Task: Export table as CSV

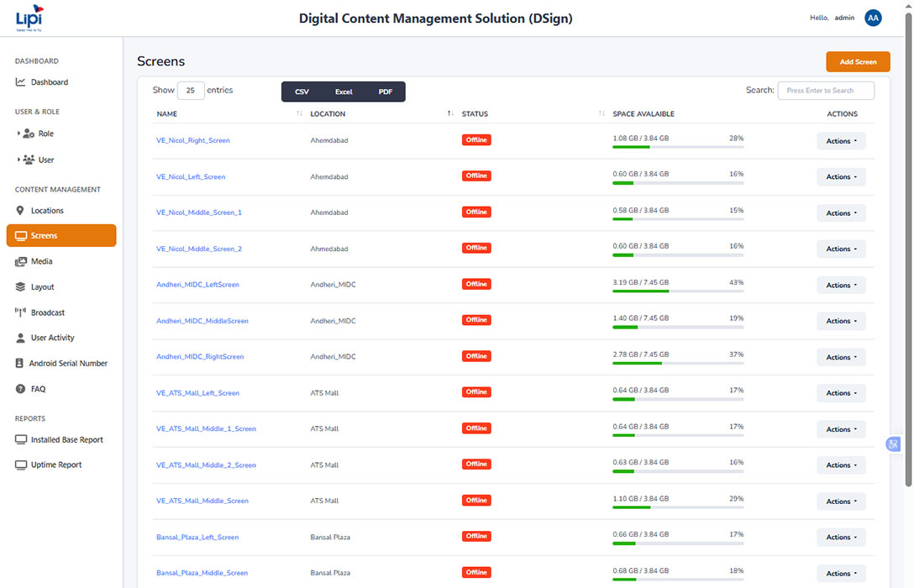Action: [x=302, y=92]
